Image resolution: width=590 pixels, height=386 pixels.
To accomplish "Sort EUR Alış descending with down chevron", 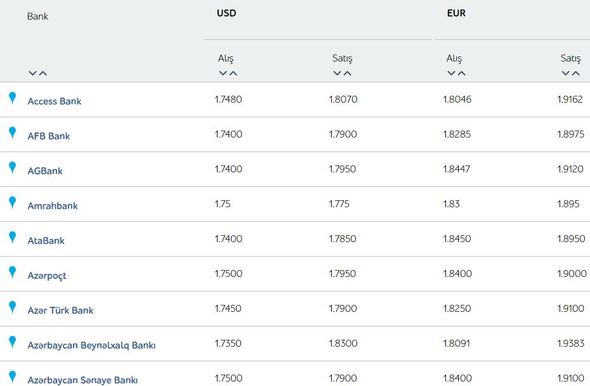I will [x=452, y=73].
